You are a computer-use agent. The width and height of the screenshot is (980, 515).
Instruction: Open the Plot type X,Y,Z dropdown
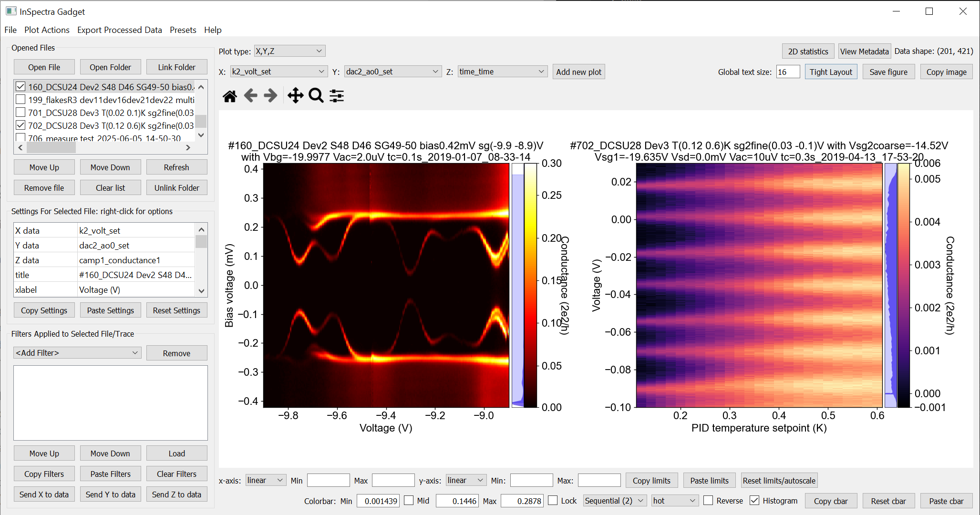(x=289, y=51)
